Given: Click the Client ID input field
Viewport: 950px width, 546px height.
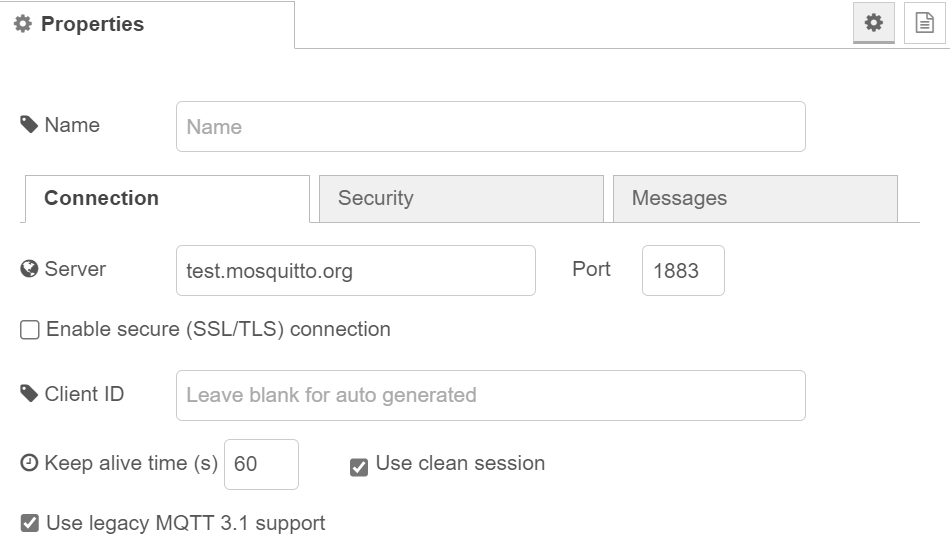Looking at the screenshot, I should (490, 395).
